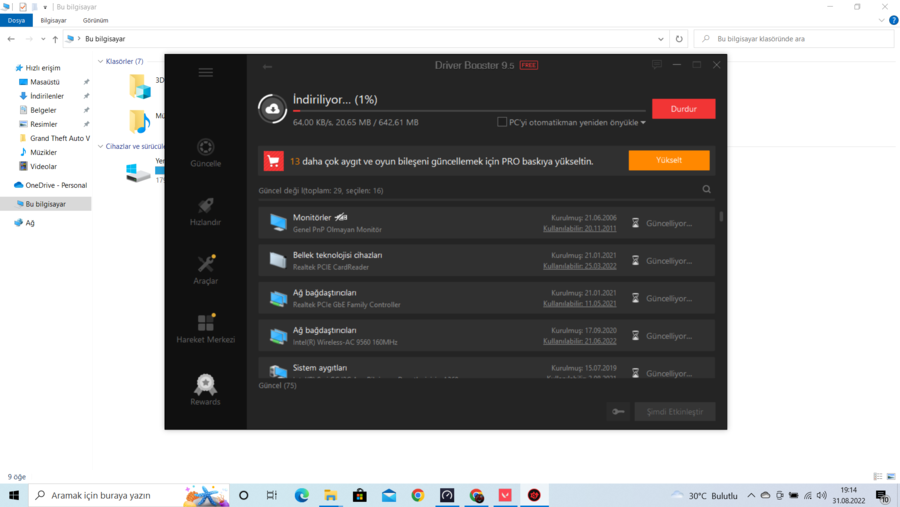This screenshot has height=507, width=900.
Task: Open Task View on the taskbar
Action: pos(272,495)
